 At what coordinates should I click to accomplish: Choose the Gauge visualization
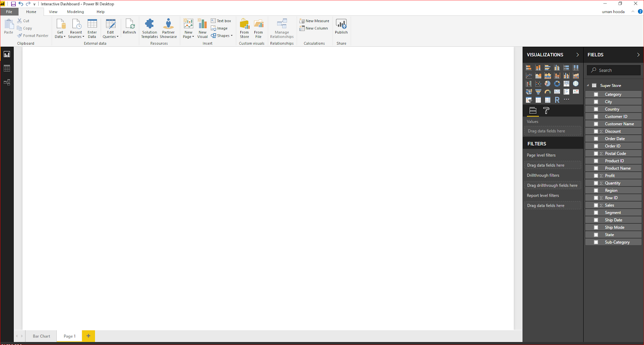[548, 92]
